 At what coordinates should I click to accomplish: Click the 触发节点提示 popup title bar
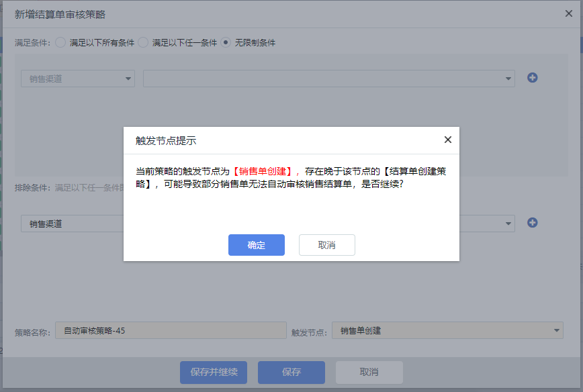point(282,140)
